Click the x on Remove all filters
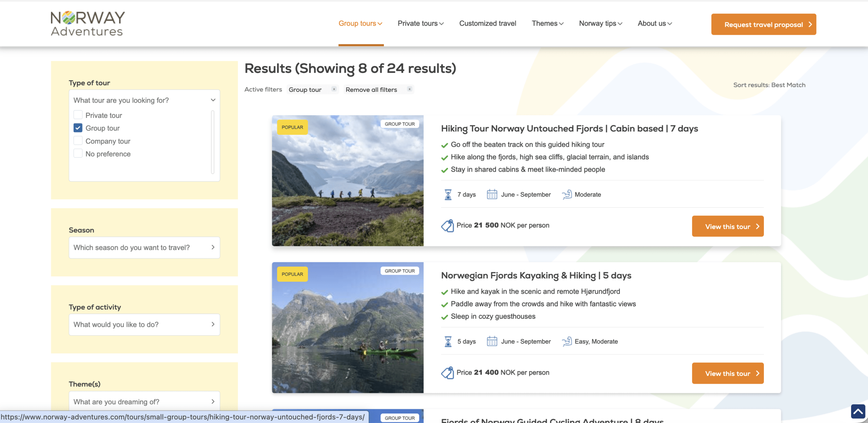The image size is (868, 423). pos(410,89)
